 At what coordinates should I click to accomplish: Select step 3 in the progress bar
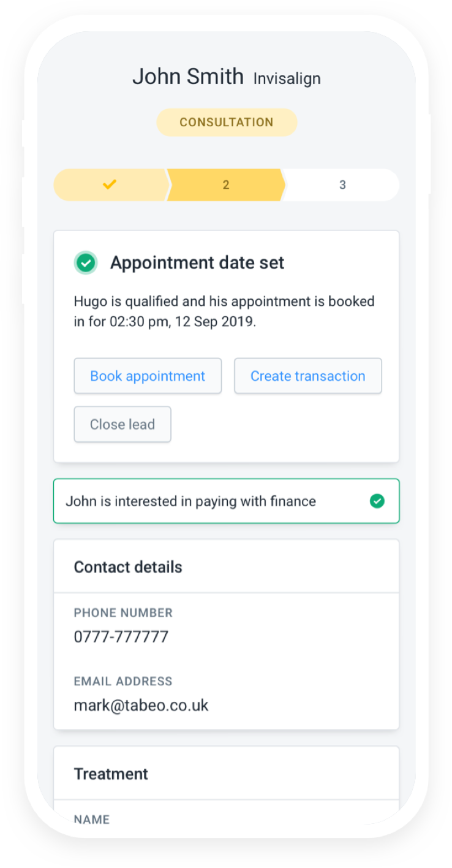pyautogui.click(x=342, y=185)
